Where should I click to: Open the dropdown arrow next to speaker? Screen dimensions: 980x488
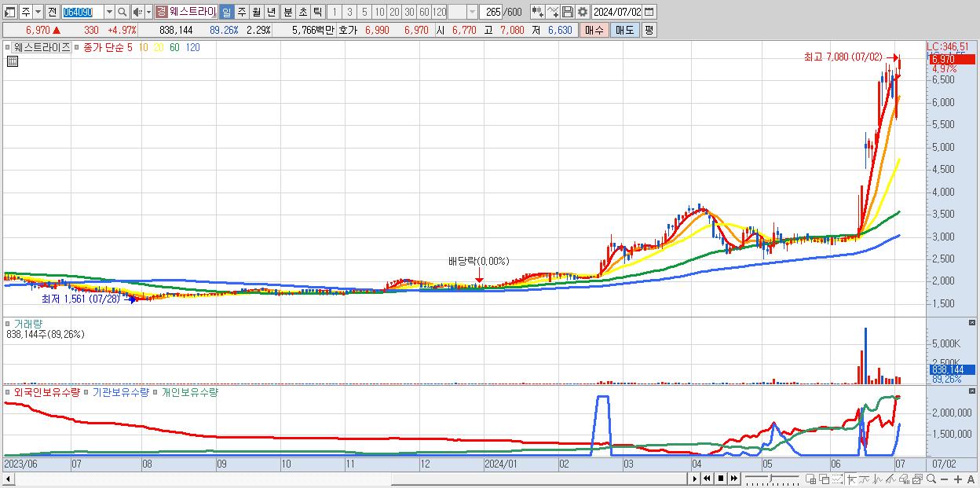(x=148, y=12)
